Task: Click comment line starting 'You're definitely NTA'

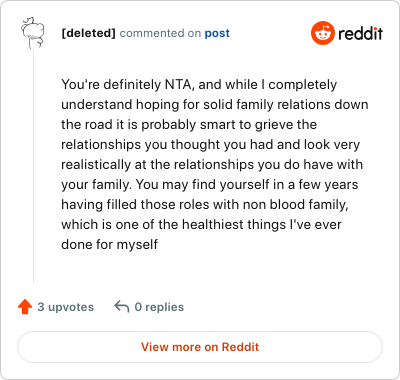Action: [199, 85]
